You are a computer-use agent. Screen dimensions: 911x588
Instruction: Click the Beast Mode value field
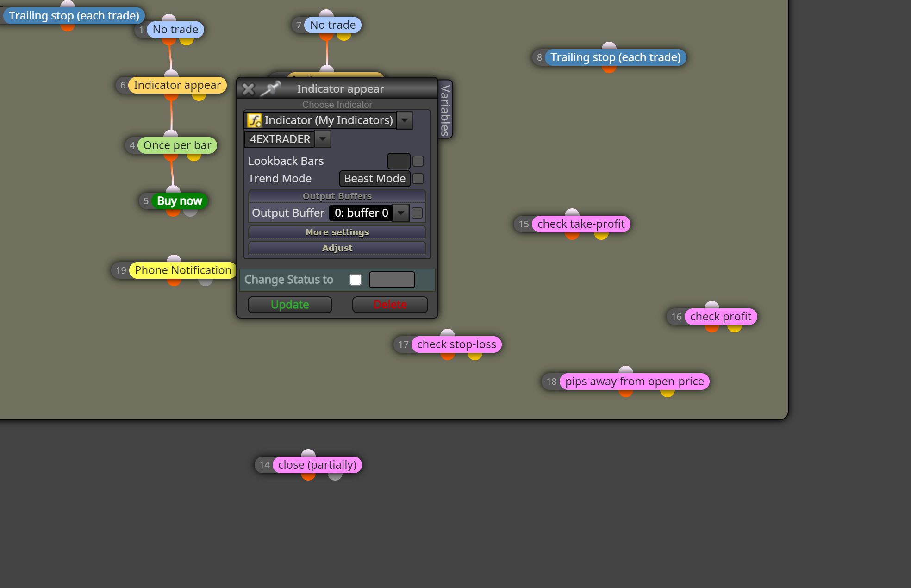tap(374, 179)
